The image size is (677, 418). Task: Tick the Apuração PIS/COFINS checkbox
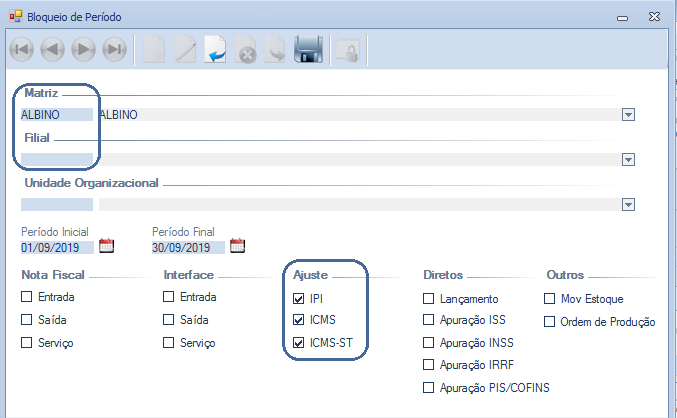click(428, 387)
